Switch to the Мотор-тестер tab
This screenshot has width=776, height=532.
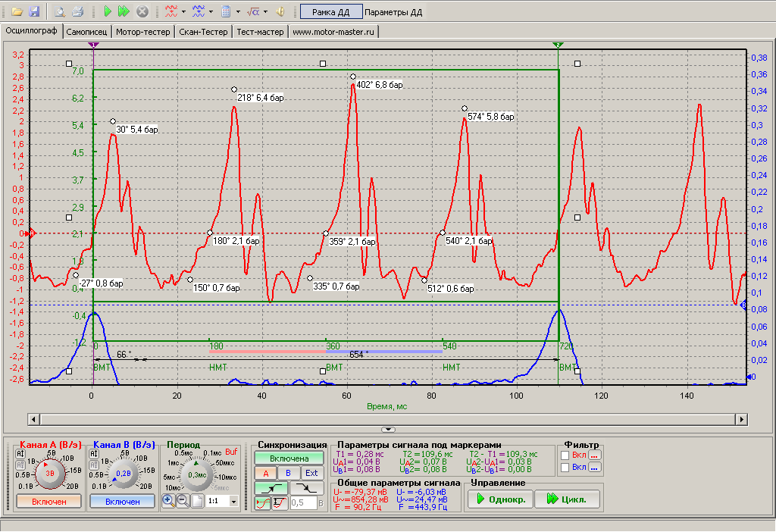pos(143,32)
